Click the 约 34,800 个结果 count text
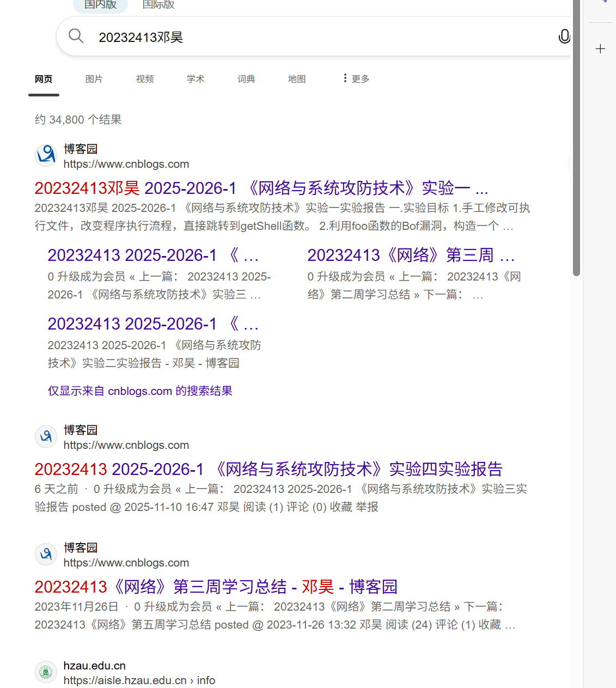This screenshot has width=616, height=688. 78,119
